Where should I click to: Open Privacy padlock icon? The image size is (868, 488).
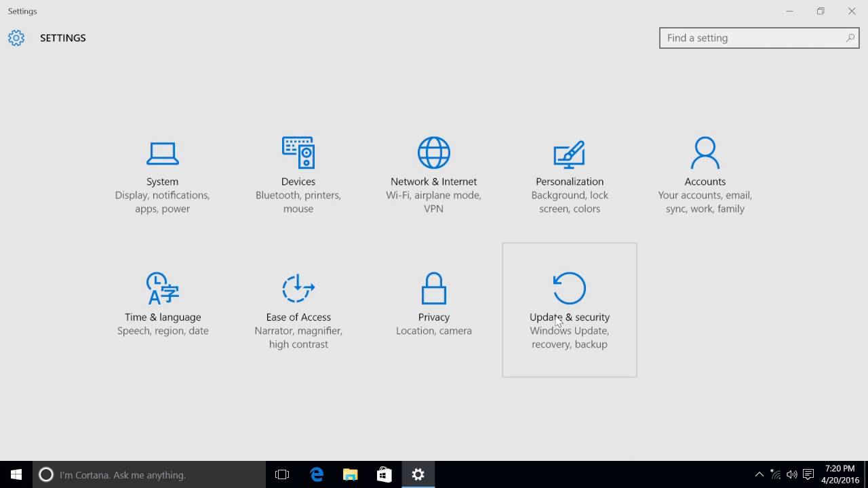coord(434,288)
